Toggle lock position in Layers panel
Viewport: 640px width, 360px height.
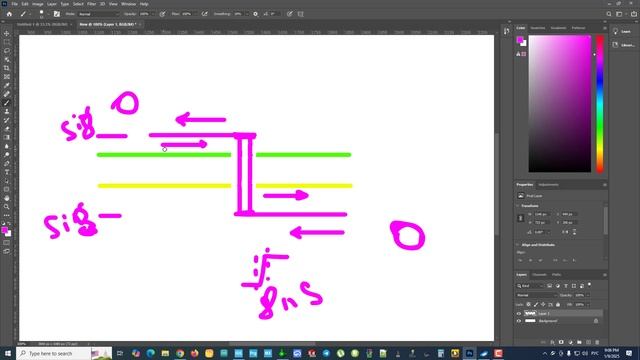click(x=543, y=304)
